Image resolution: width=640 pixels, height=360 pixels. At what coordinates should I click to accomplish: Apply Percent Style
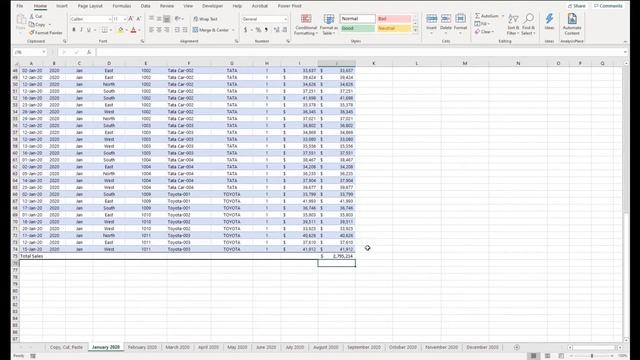258,30
